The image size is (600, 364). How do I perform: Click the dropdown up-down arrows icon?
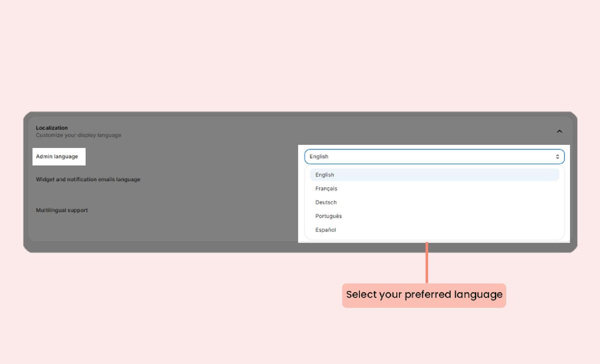pos(557,156)
